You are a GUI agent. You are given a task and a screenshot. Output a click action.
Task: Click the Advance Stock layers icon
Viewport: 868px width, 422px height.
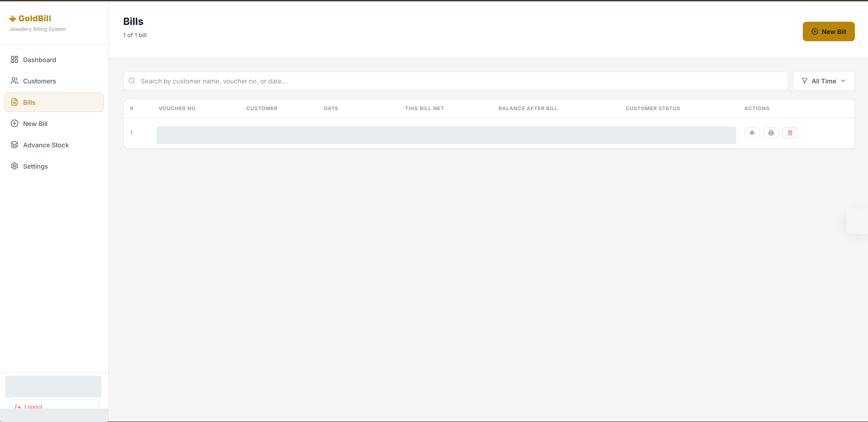[x=14, y=145]
